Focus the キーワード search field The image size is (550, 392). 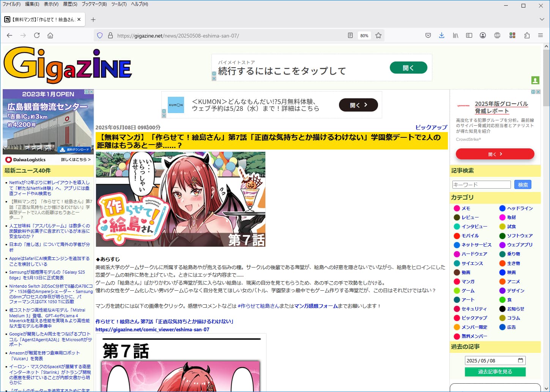[x=481, y=185]
